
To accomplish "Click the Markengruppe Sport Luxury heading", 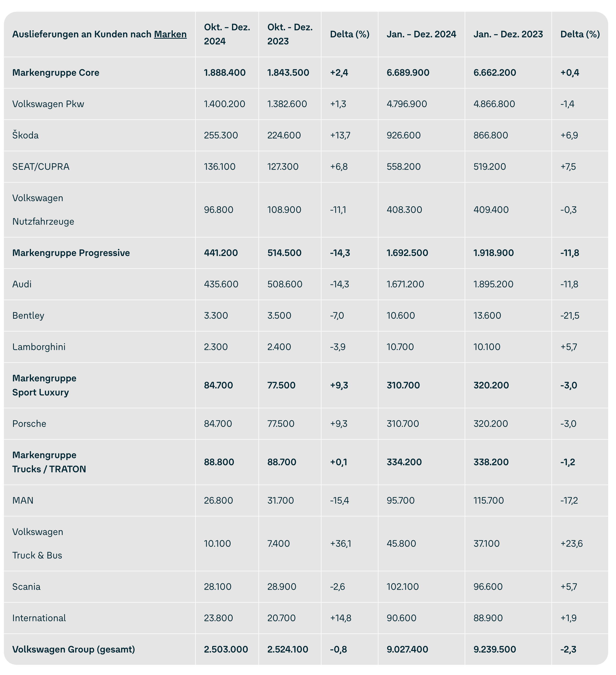I will point(44,385).
